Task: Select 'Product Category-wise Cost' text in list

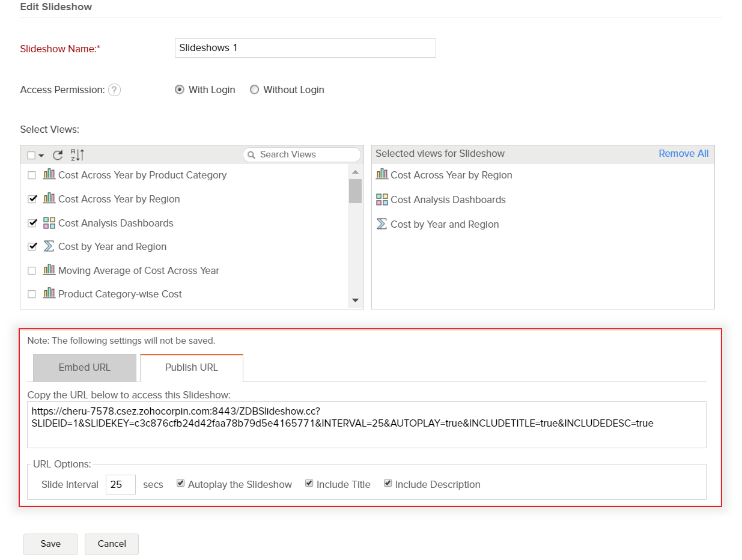Action: [120, 294]
